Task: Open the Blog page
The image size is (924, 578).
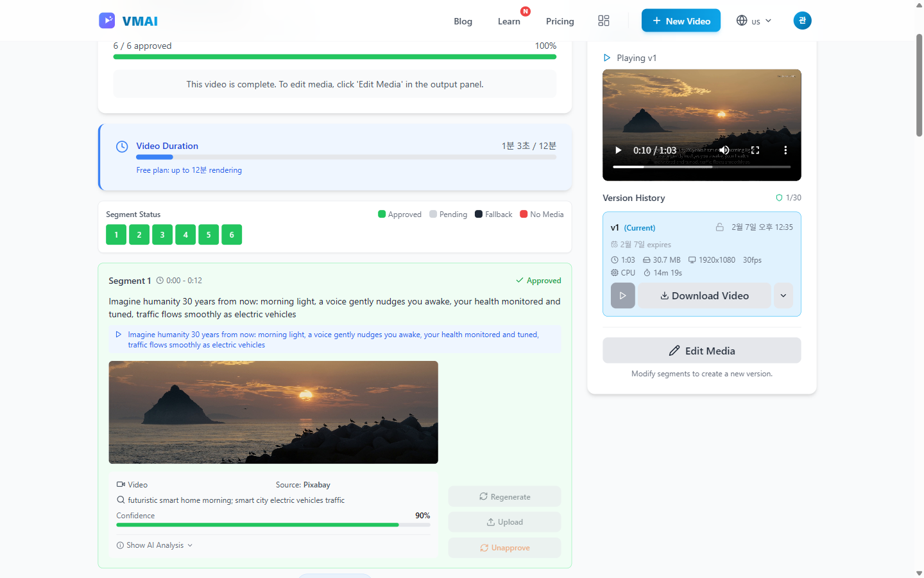Action: 463,21
